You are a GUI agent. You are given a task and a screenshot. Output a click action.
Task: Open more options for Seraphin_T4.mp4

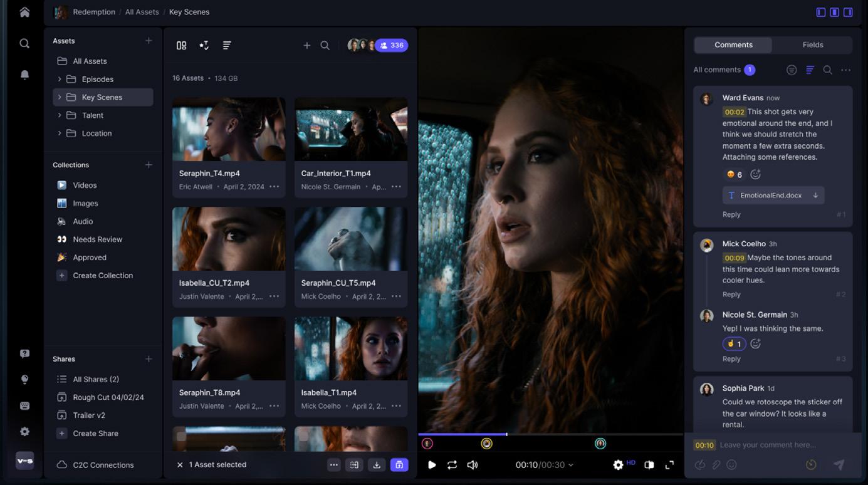pos(274,187)
